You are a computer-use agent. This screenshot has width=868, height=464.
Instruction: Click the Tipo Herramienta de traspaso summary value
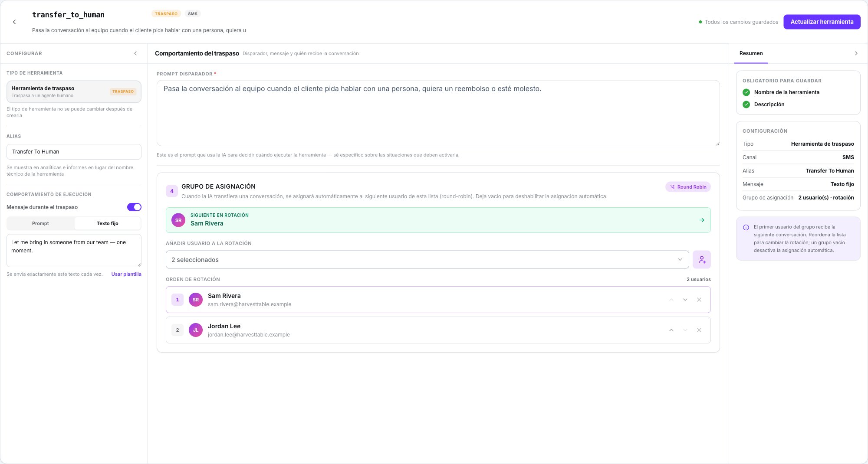822,144
